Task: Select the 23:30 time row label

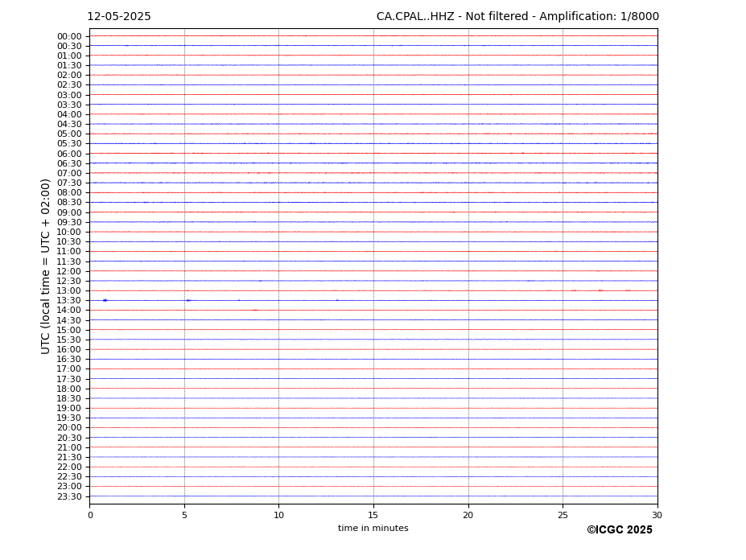Action: pos(69,496)
